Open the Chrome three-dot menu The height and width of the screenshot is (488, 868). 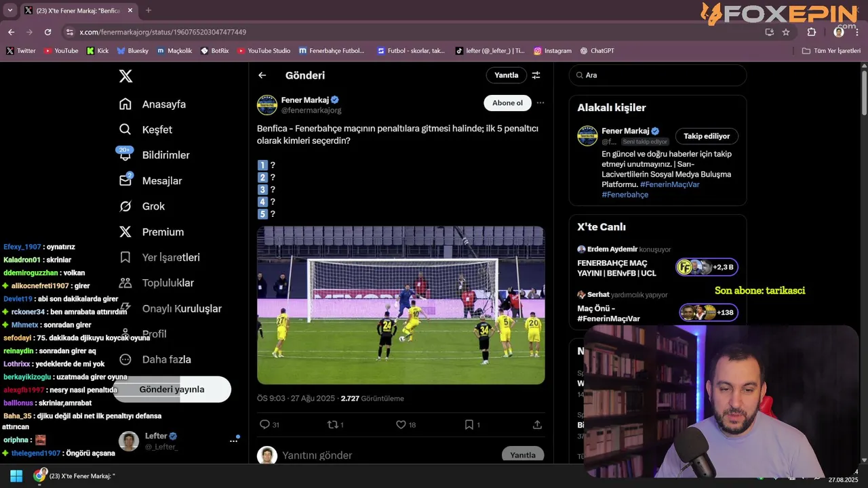pos(858,32)
